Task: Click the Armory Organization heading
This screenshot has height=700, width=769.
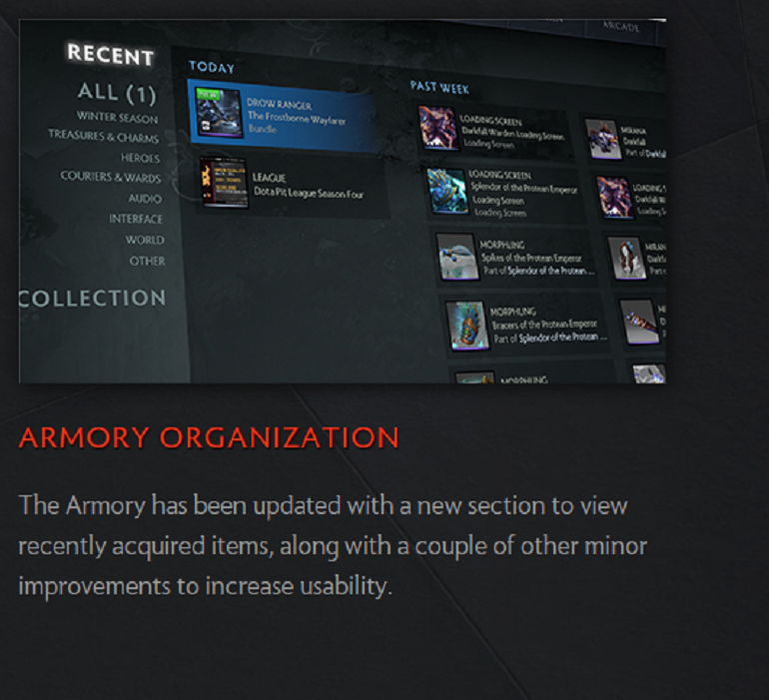Action: (209, 437)
